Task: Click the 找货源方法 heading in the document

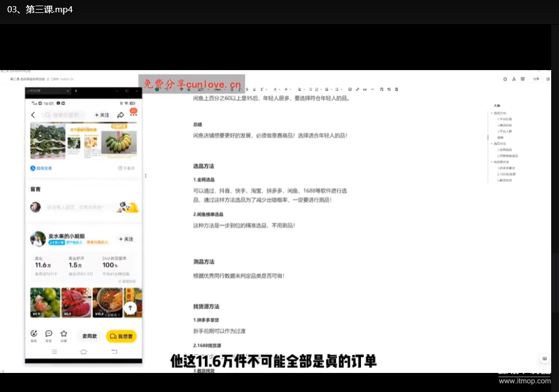Action: 206,306
